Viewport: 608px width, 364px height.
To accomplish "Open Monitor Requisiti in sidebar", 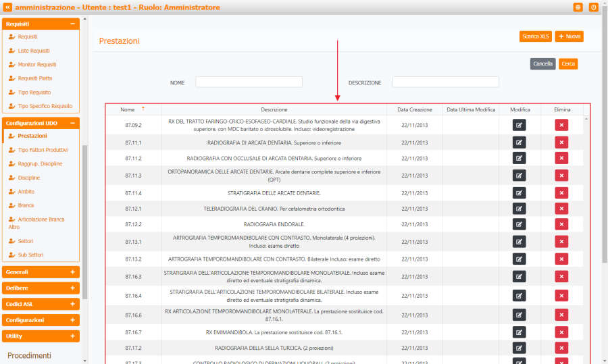I will (x=37, y=65).
